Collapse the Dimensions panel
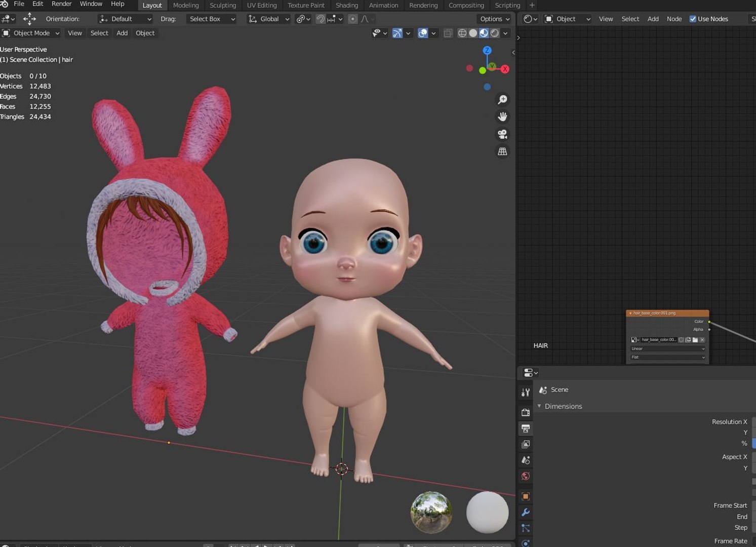 [539, 406]
